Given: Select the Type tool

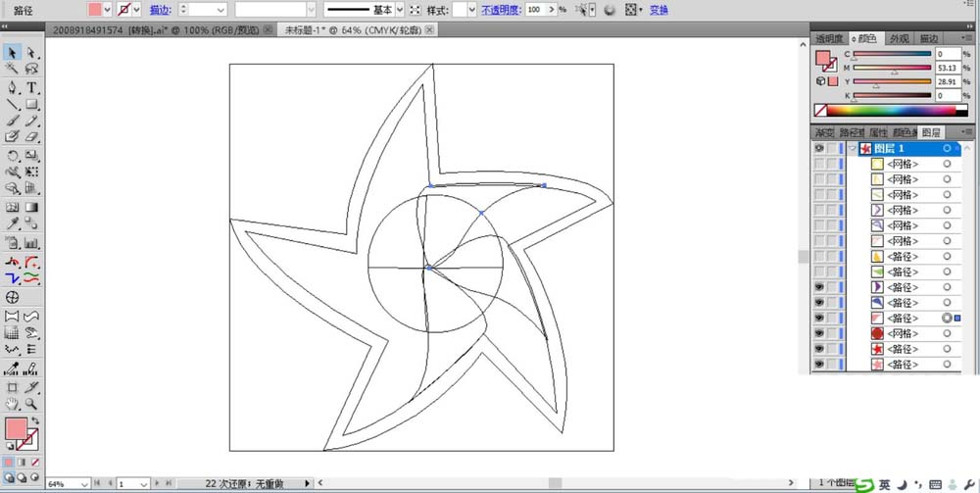Looking at the screenshot, I should 32,87.
